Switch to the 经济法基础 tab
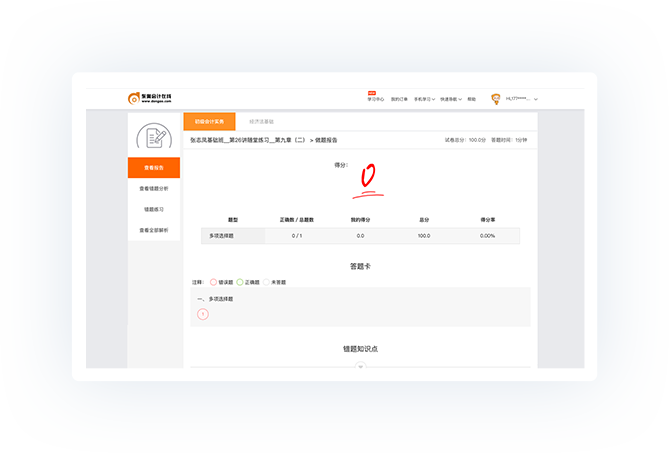The height and width of the screenshot is (453, 669). (x=261, y=121)
